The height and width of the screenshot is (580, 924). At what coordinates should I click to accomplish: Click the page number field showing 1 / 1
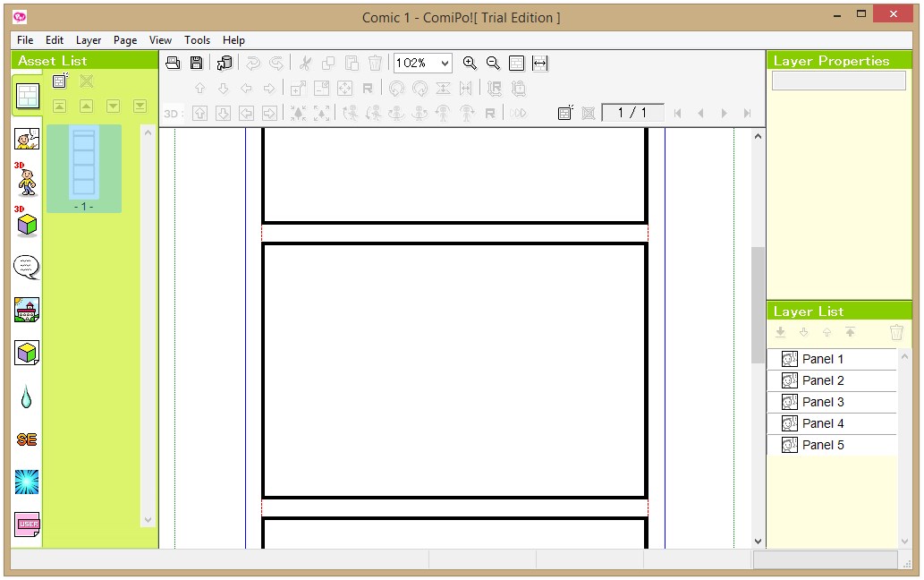pyautogui.click(x=632, y=113)
